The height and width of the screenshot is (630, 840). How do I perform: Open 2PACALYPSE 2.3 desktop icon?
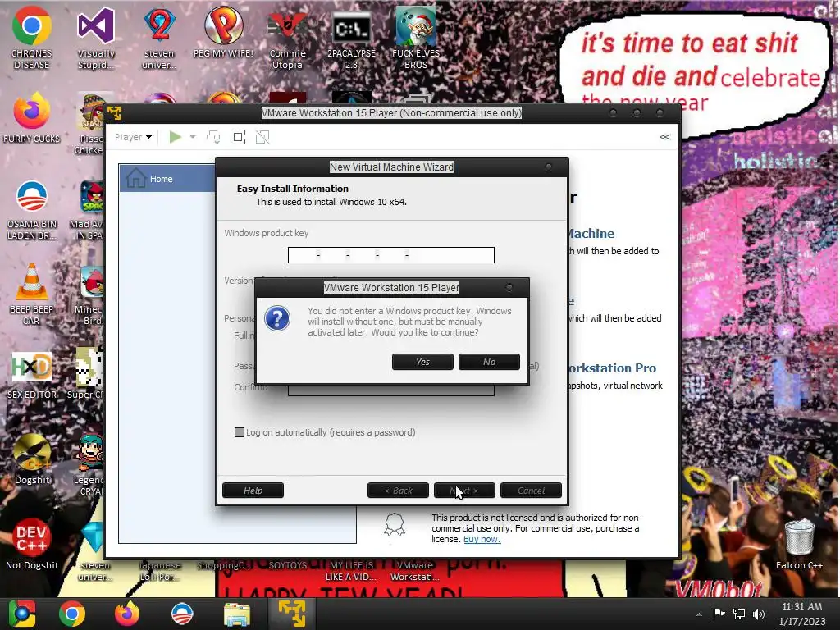[x=351, y=40]
